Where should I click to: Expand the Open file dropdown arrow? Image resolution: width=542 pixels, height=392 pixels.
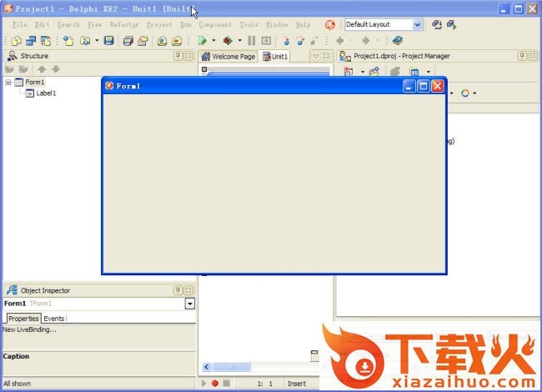(x=97, y=41)
